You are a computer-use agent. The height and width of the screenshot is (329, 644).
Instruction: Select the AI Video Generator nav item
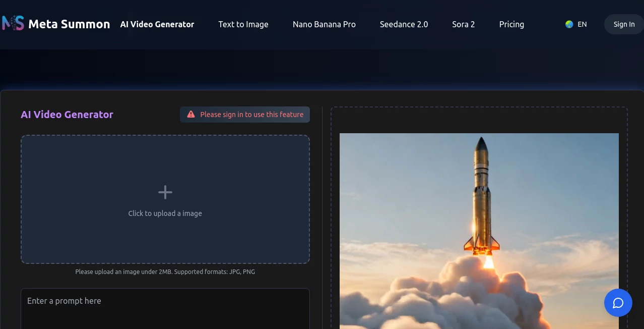(157, 24)
